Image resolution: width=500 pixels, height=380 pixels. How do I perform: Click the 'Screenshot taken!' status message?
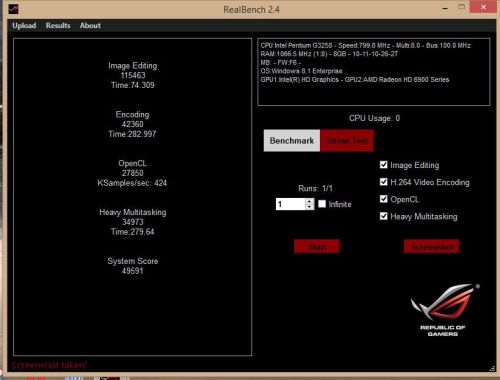tap(49, 365)
